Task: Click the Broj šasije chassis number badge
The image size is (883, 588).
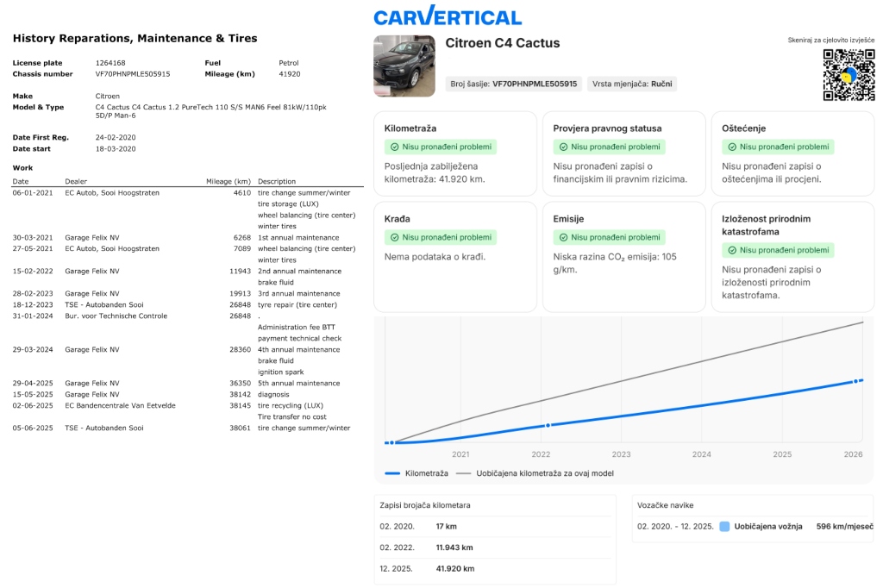Action: 513,84
